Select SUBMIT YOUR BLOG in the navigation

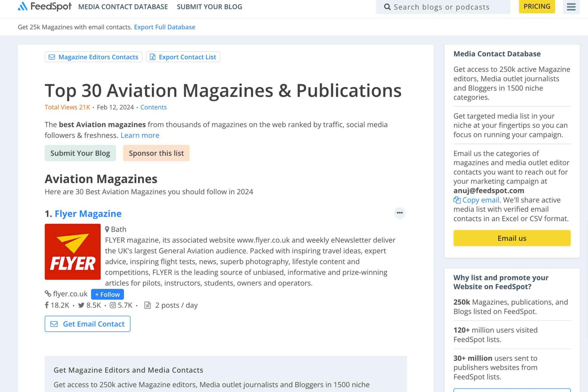(x=209, y=7)
